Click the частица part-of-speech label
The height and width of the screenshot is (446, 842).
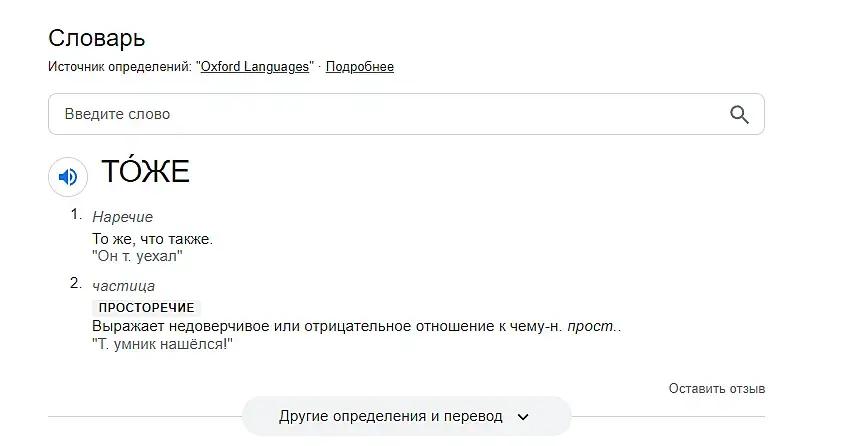[123, 286]
